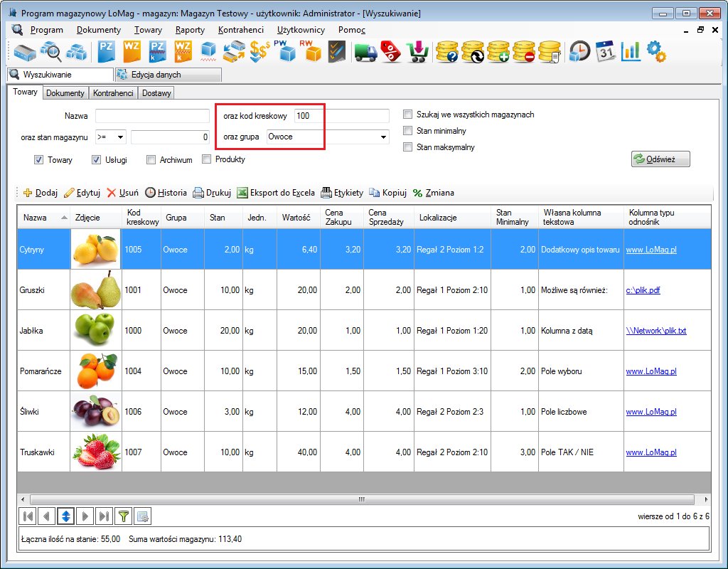Click the Nazwa search input field
728x569 pixels.
pyautogui.click(x=152, y=116)
